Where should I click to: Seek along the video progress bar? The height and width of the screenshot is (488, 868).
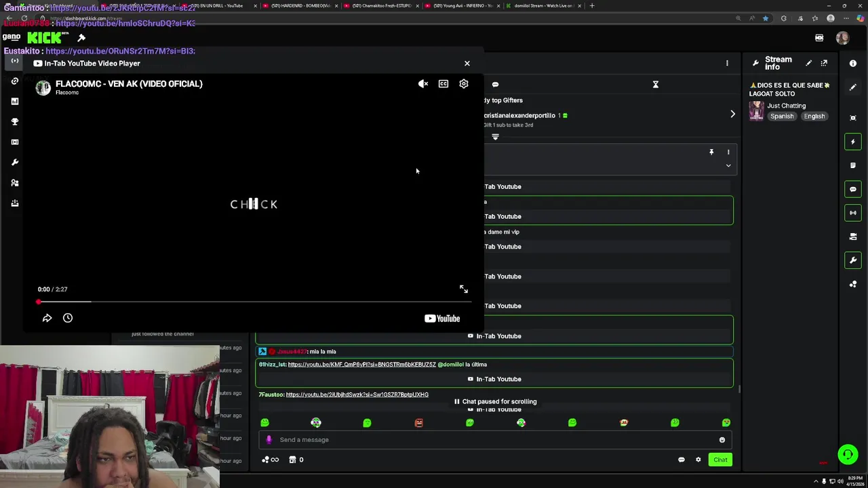[254, 302]
